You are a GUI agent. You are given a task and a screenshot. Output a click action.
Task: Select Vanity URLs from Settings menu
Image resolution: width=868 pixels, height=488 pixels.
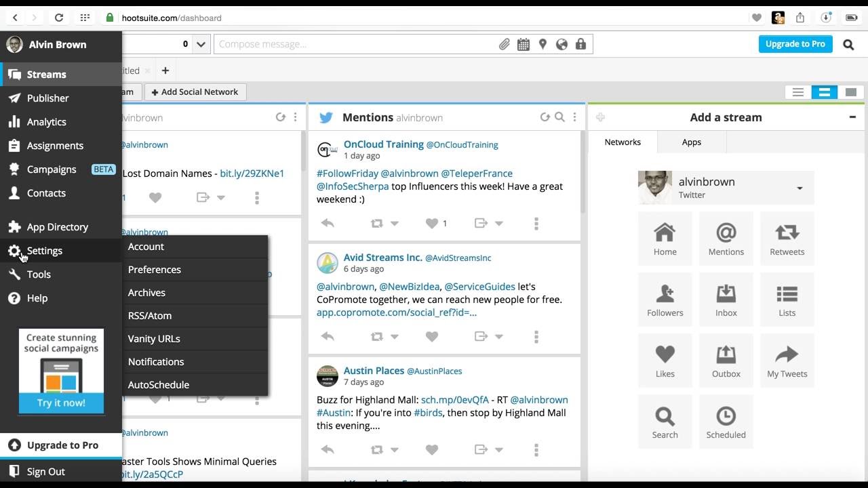click(195, 339)
